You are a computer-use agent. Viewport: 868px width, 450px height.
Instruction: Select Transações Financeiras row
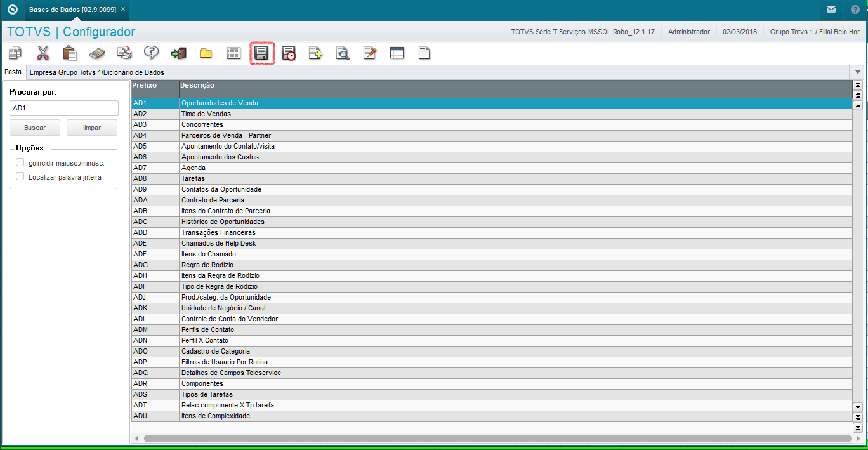click(x=491, y=232)
